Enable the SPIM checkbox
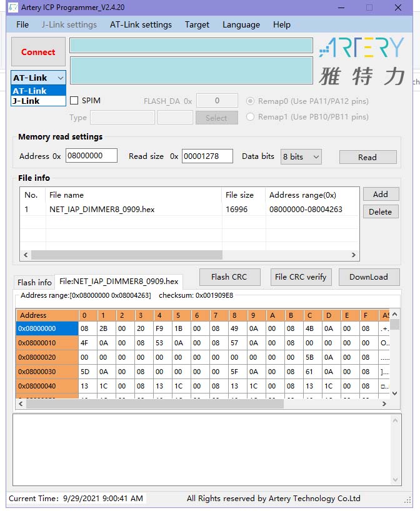The image size is (420, 513). [74, 101]
